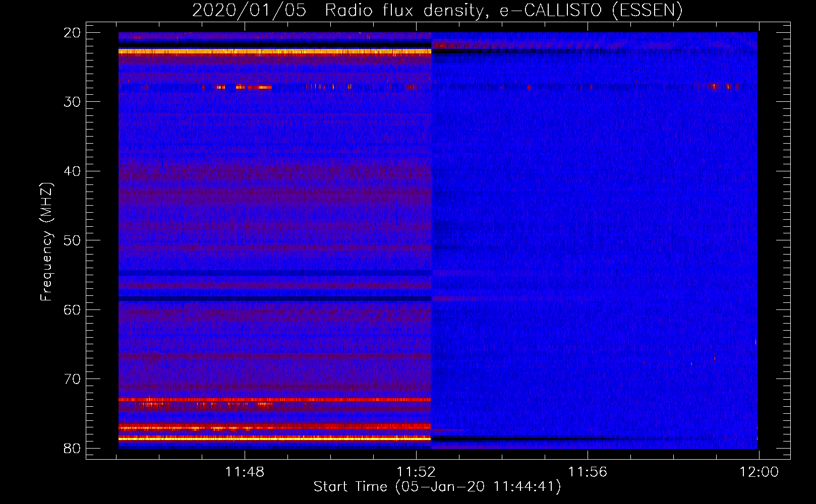Click the '40' frequency tick label
The width and height of the screenshot is (816, 504).
pos(73,171)
